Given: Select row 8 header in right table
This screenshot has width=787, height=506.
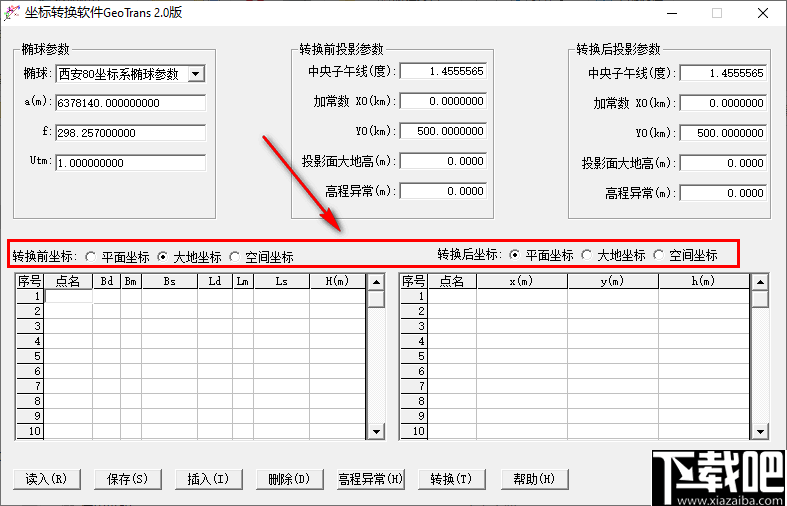Looking at the screenshot, I should pyautogui.click(x=414, y=401).
